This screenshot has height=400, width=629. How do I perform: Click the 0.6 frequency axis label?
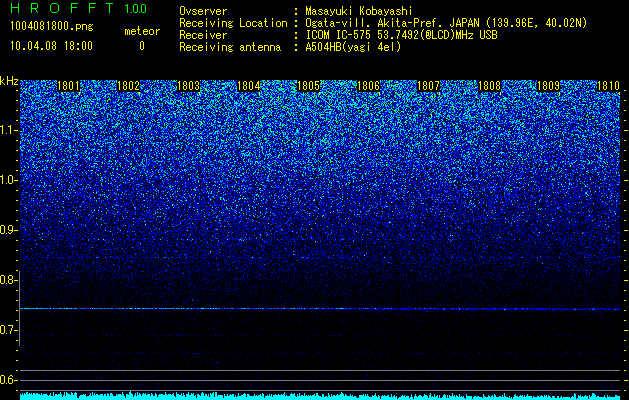[x=8, y=380]
